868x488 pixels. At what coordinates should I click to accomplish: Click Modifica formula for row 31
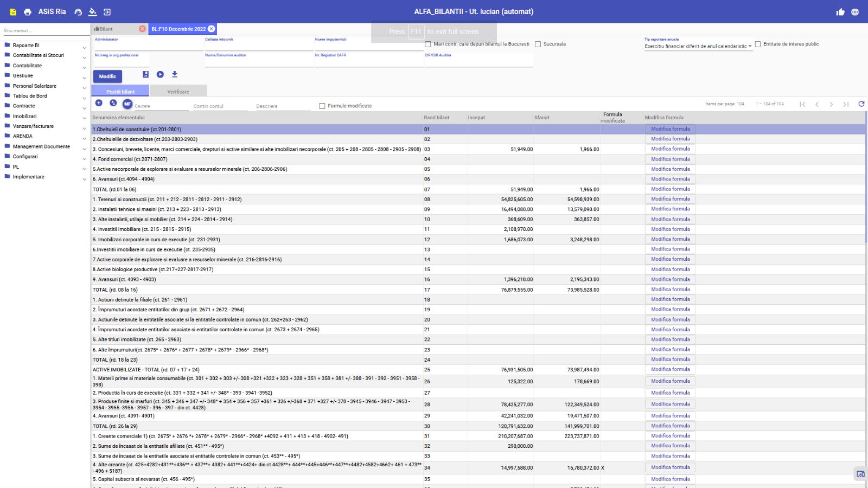pos(671,435)
